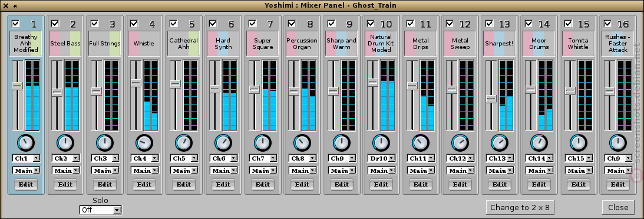
Task: Click the panning knob of part 4
Action: (x=144, y=142)
